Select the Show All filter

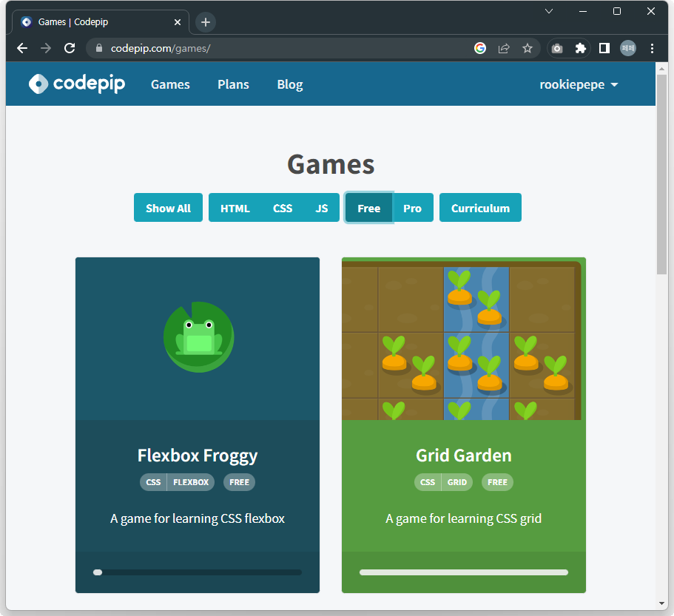168,208
